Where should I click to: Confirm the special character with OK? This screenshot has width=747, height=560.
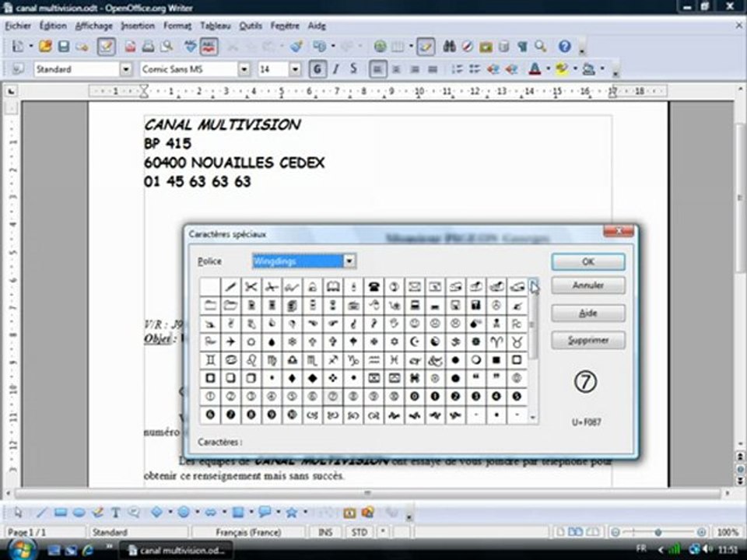coord(588,262)
